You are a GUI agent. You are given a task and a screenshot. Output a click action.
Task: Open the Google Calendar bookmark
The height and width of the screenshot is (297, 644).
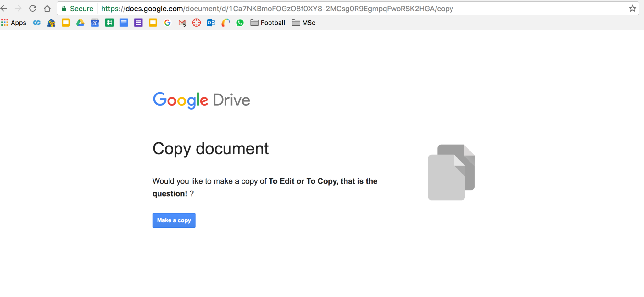tap(95, 23)
